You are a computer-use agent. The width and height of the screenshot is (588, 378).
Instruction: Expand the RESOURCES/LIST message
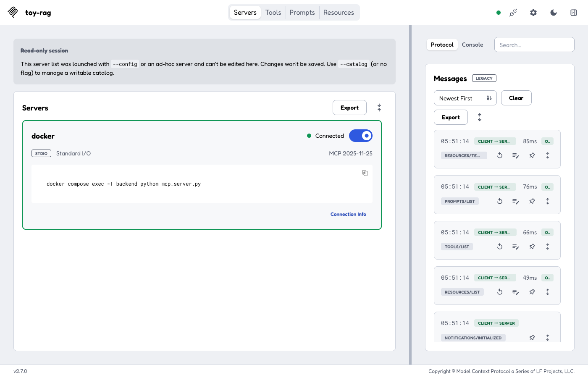click(x=548, y=292)
